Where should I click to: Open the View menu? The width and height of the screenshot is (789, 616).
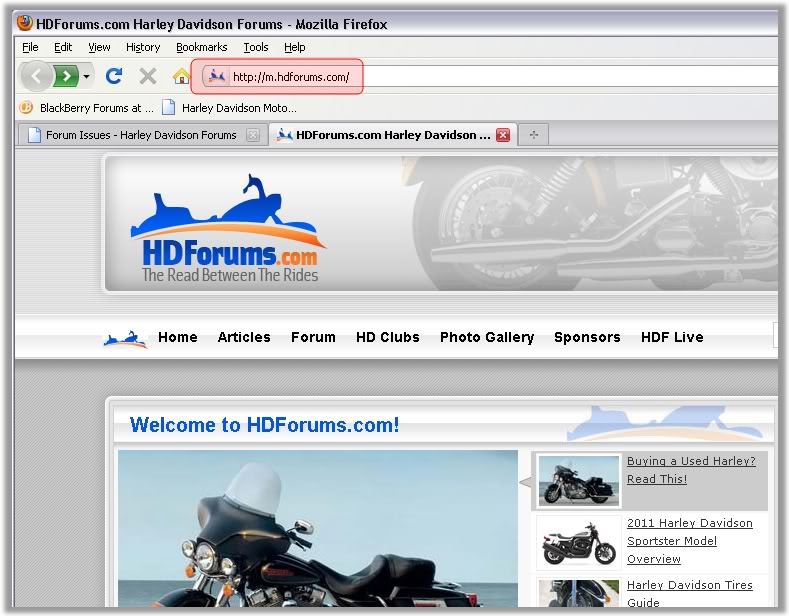[99, 47]
